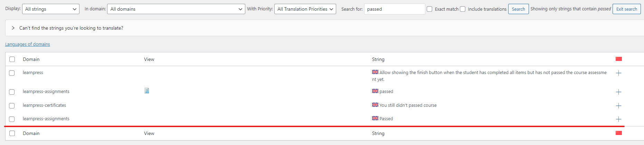Click the Chinese flag in table header
The image size is (644, 145).
click(x=619, y=59)
